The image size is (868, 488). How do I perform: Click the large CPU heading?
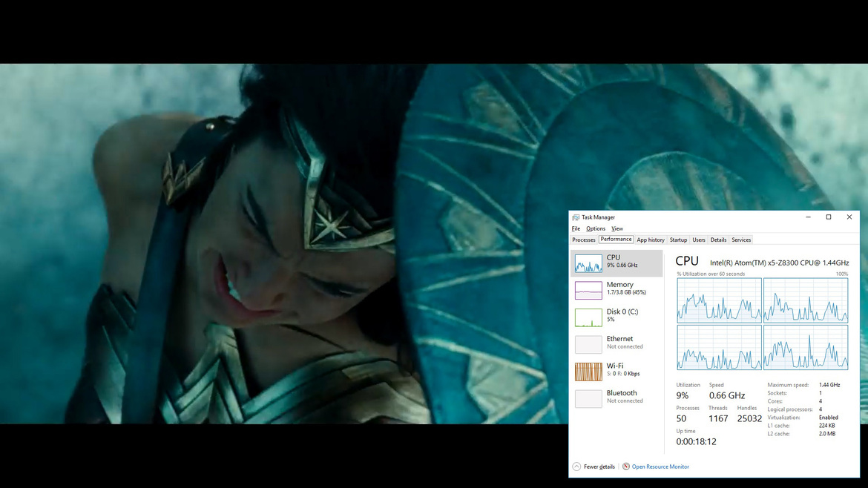(687, 261)
